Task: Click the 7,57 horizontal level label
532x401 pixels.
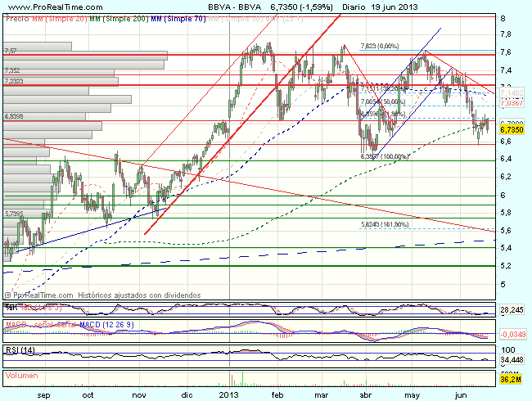Action: [x=11, y=51]
